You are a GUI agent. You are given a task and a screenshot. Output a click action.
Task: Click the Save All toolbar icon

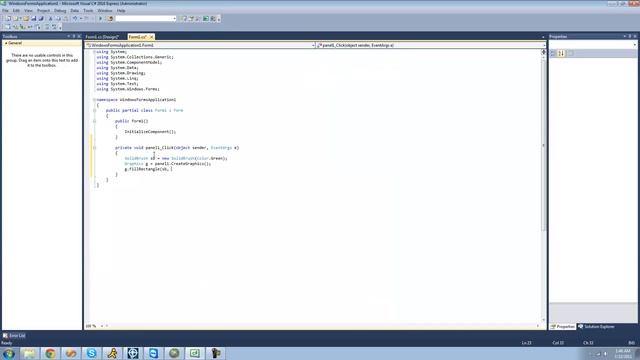pos(41,19)
